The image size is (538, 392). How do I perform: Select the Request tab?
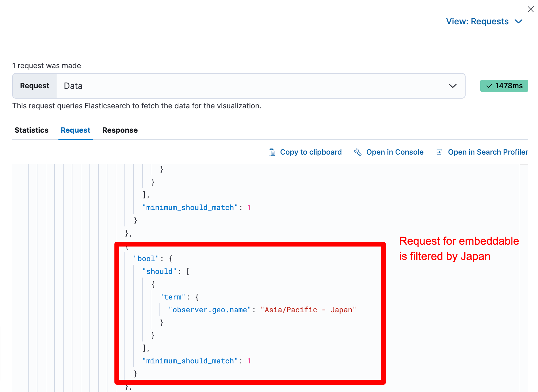(x=75, y=130)
